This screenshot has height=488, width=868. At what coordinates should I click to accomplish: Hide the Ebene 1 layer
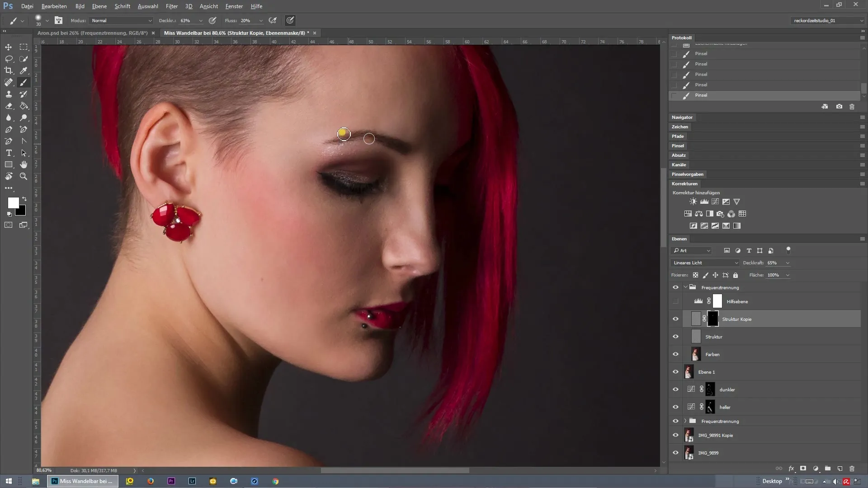point(675,372)
